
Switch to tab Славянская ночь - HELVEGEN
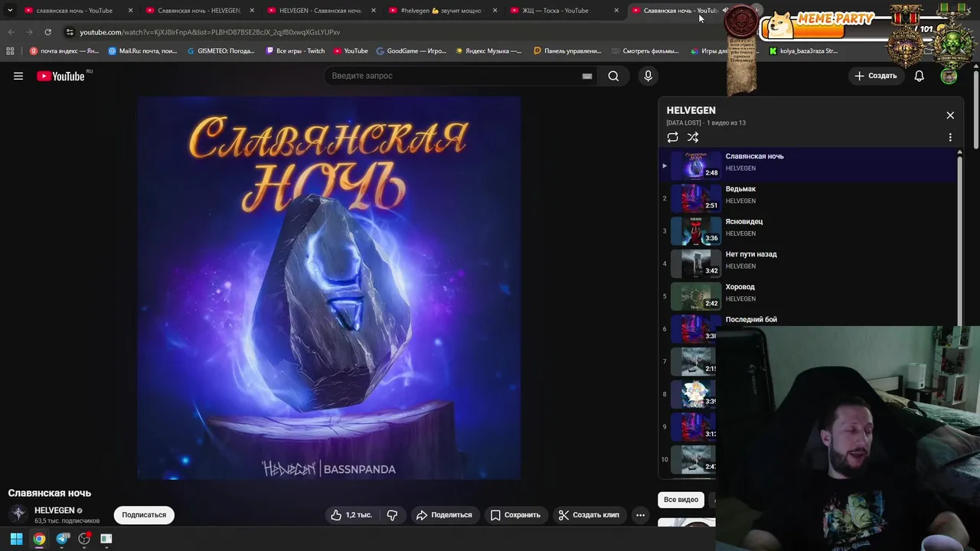[198, 11]
